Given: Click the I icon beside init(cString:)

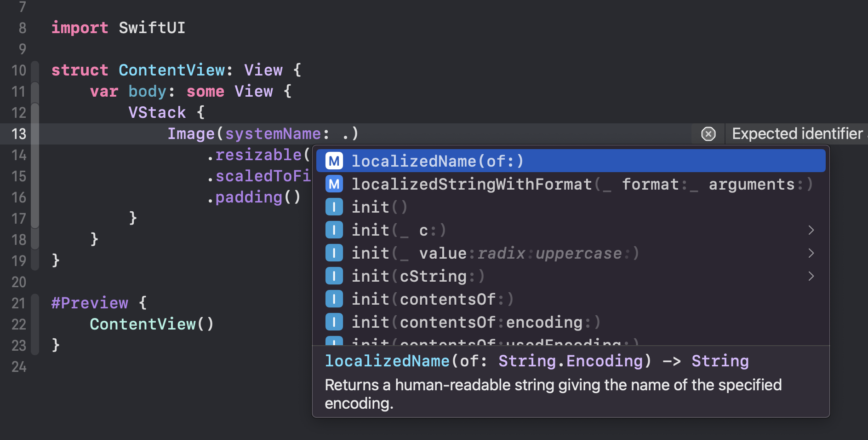Looking at the screenshot, I should pyautogui.click(x=334, y=276).
